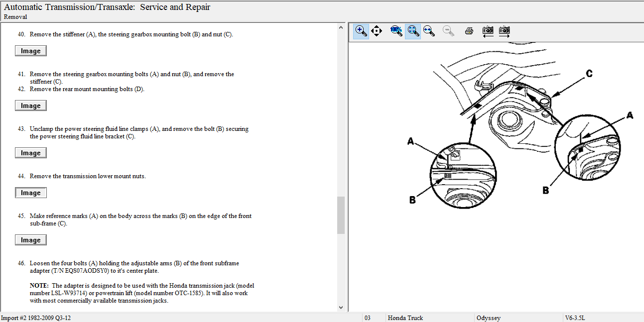The image size is (644, 322).
Task: Set image zoom to 100%
Action: pos(396,31)
